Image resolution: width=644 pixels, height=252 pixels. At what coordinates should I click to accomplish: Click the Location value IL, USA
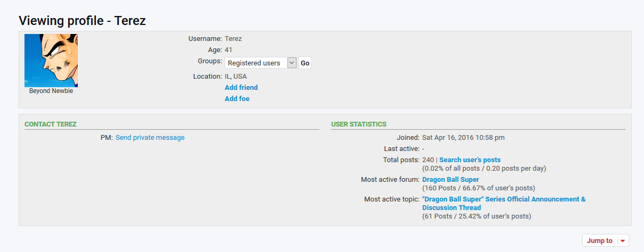pyautogui.click(x=236, y=77)
